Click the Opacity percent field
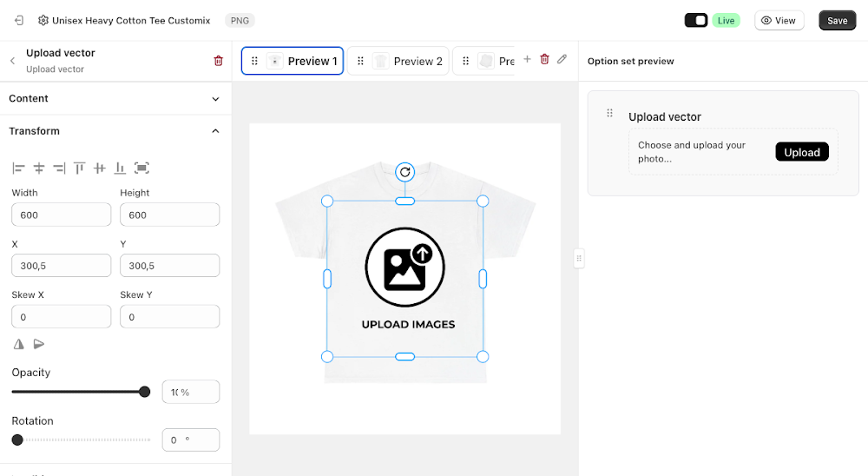Screen dimensions: 868x476 [x=190, y=392]
